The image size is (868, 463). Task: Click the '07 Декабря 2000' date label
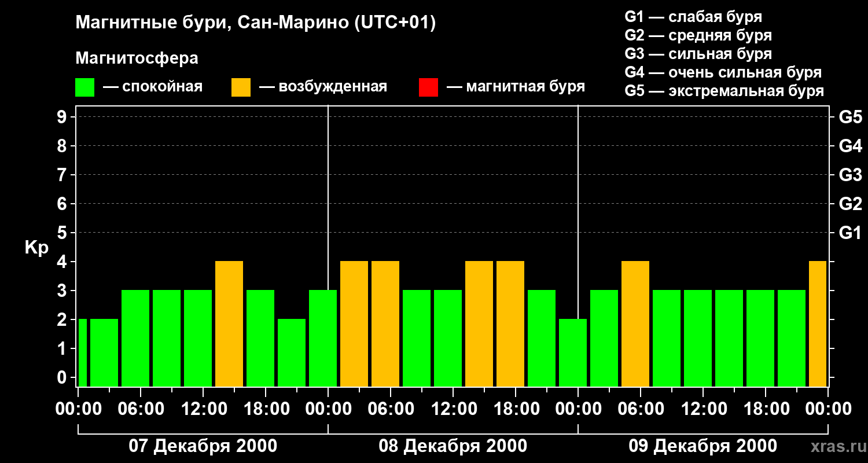pos(203,446)
